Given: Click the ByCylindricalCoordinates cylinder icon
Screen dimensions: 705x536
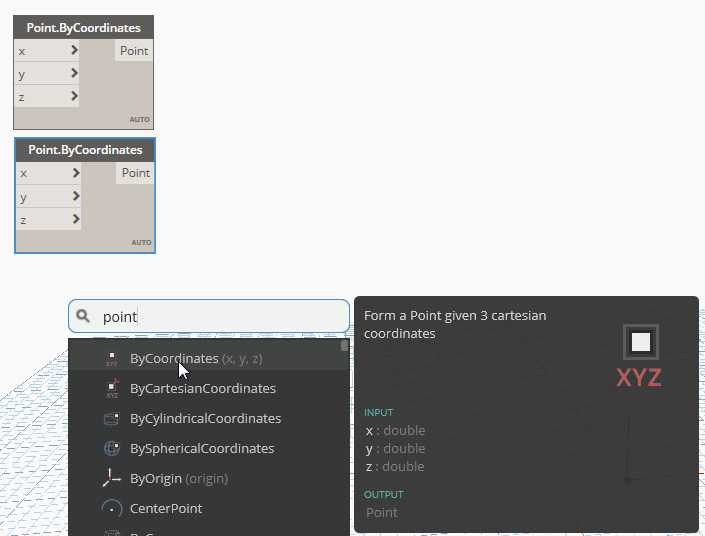Looking at the screenshot, I should pyautogui.click(x=111, y=418).
